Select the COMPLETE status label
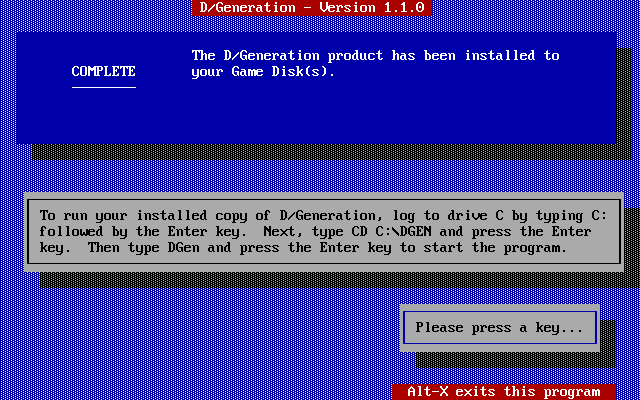Screen dimensions: 640x400 point(103,72)
